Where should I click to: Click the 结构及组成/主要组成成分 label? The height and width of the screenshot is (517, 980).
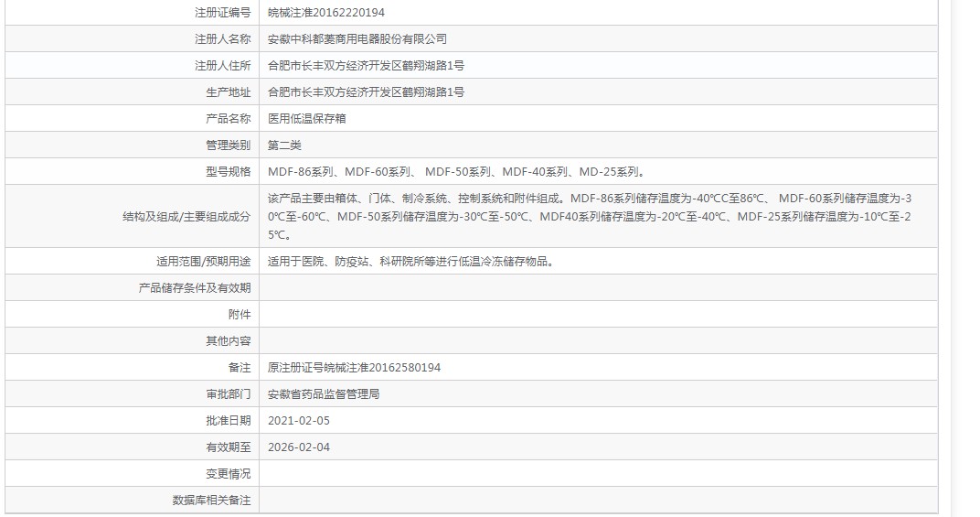pyautogui.click(x=186, y=217)
